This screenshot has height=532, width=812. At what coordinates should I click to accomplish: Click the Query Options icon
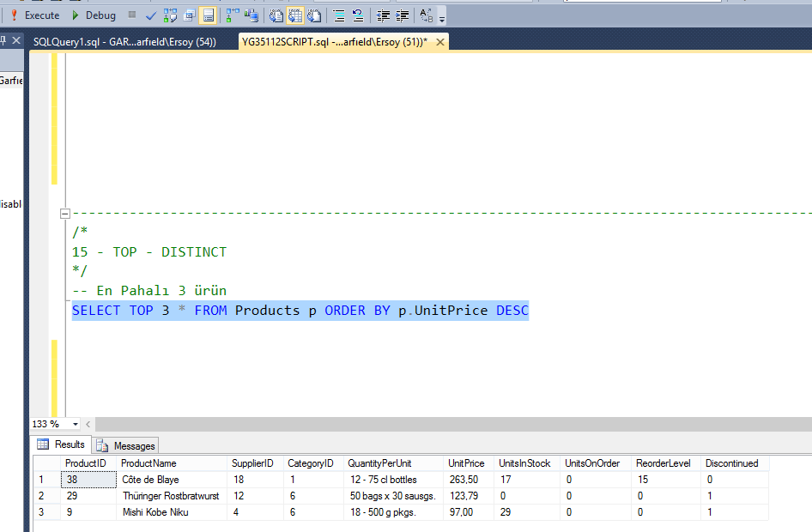tap(189, 15)
